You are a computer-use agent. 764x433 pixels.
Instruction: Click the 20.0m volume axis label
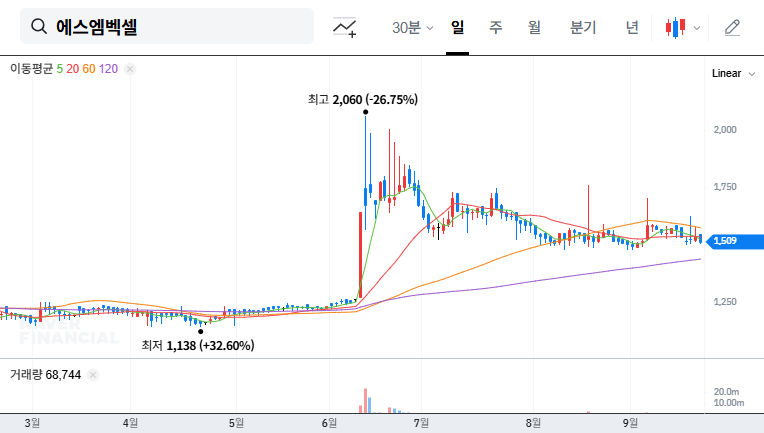(726, 392)
